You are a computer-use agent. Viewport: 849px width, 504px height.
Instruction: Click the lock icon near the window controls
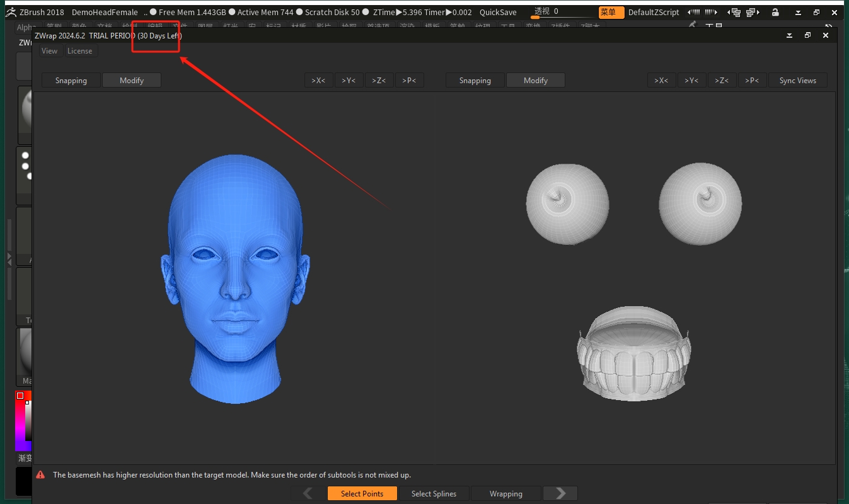point(775,12)
